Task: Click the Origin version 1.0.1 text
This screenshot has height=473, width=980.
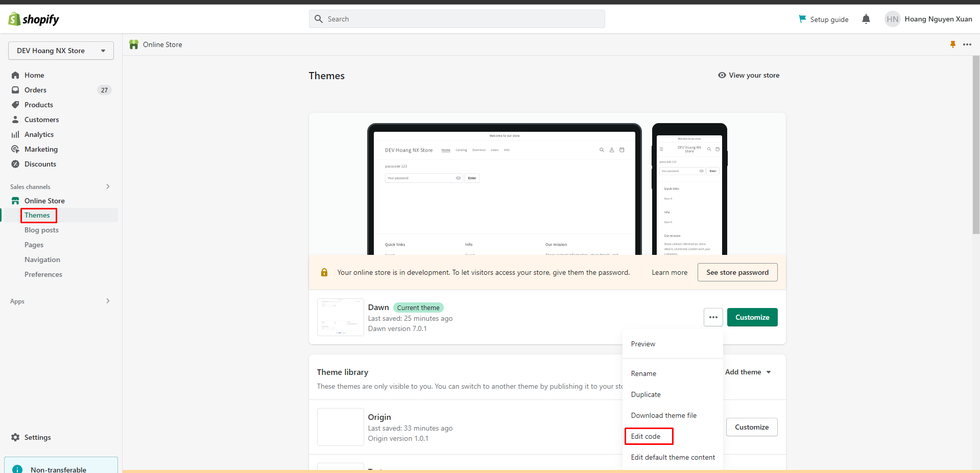Action: (x=398, y=438)
